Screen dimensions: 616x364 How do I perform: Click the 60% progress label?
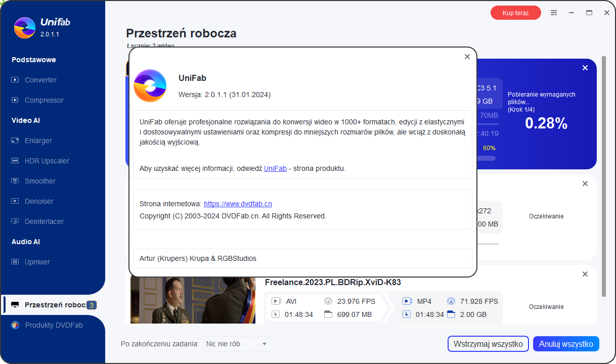pos(489,148)
